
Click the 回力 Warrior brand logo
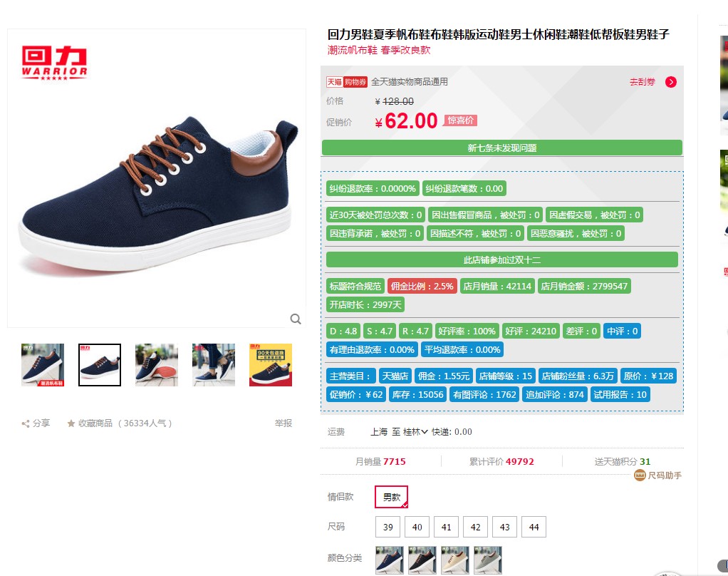click(x=54, y=63)
